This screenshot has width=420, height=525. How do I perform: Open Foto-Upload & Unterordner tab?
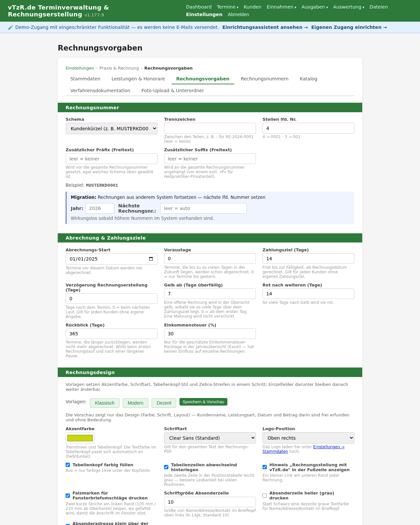173,91
